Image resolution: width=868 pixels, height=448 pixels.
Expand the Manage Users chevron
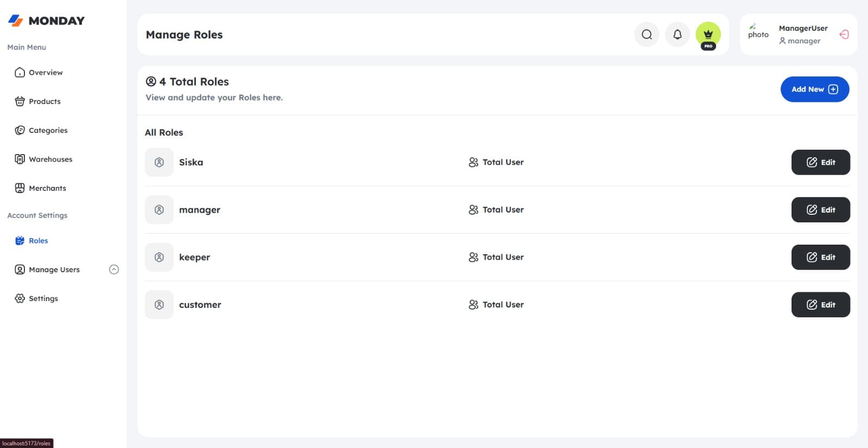pos(114,270)
